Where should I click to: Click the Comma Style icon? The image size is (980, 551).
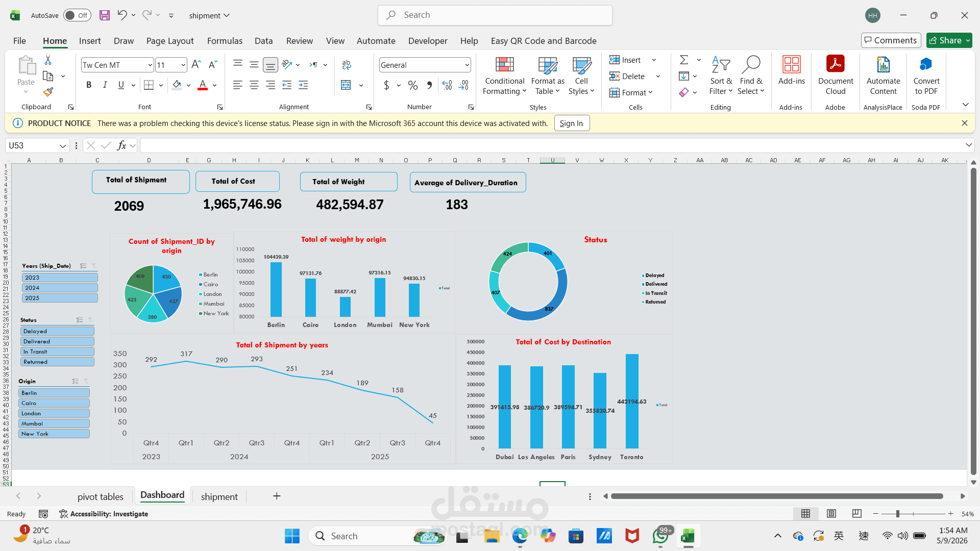(429, 85)
